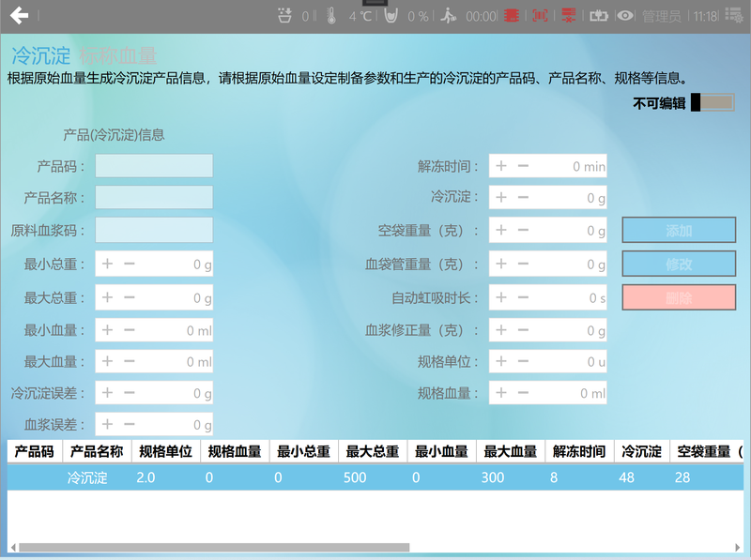
Task: Increase 冷沉淀误差 with the plus button
Action: pos(107,393)
